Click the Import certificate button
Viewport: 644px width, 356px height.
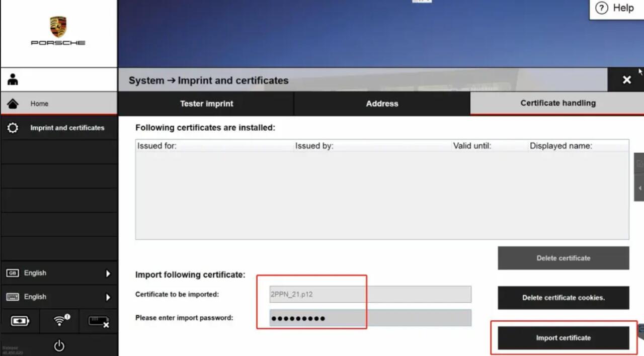563,338
